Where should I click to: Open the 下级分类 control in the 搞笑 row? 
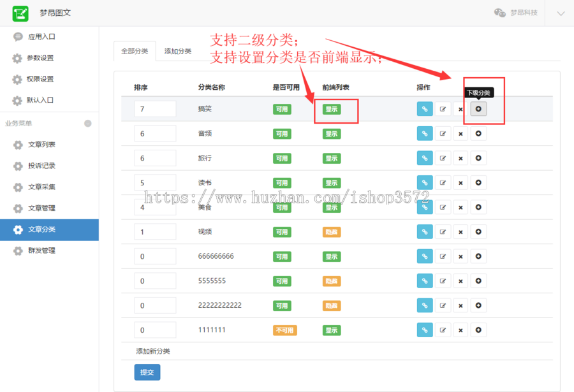click(478, 108)
